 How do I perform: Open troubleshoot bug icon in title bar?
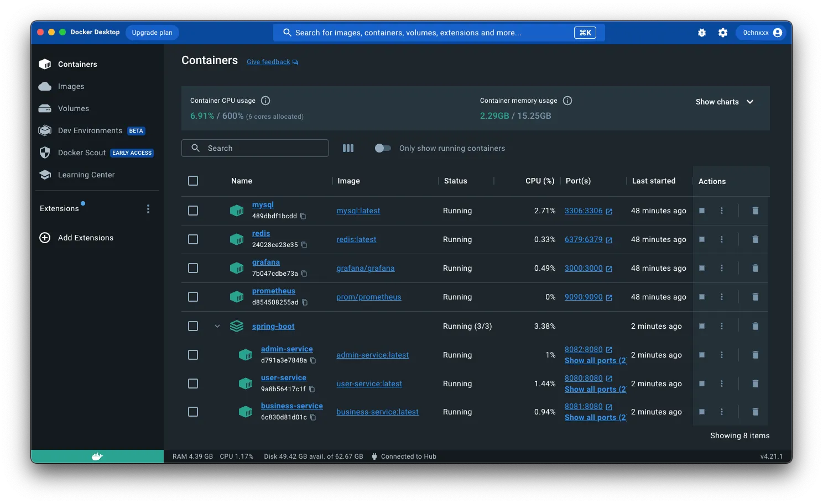point(702,33)
